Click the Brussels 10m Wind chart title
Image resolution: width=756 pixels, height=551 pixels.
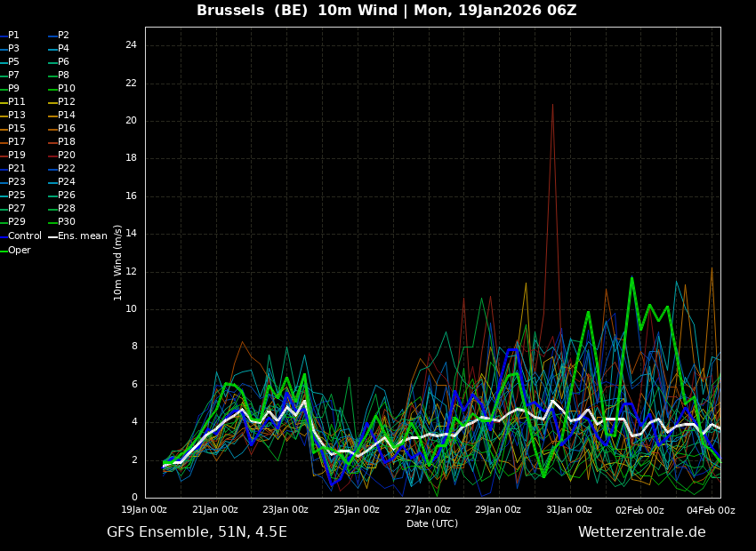[x=386, y=11]
